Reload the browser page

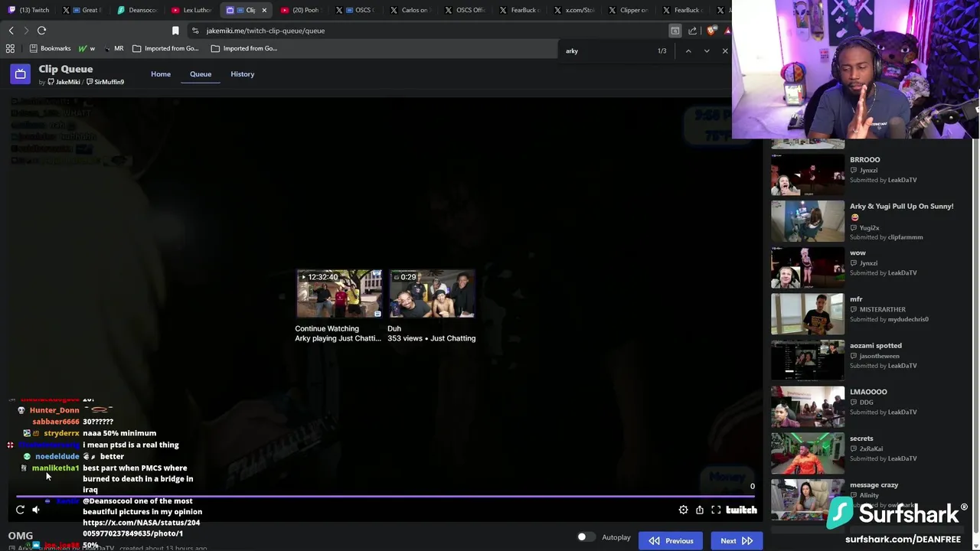point(41,31)
